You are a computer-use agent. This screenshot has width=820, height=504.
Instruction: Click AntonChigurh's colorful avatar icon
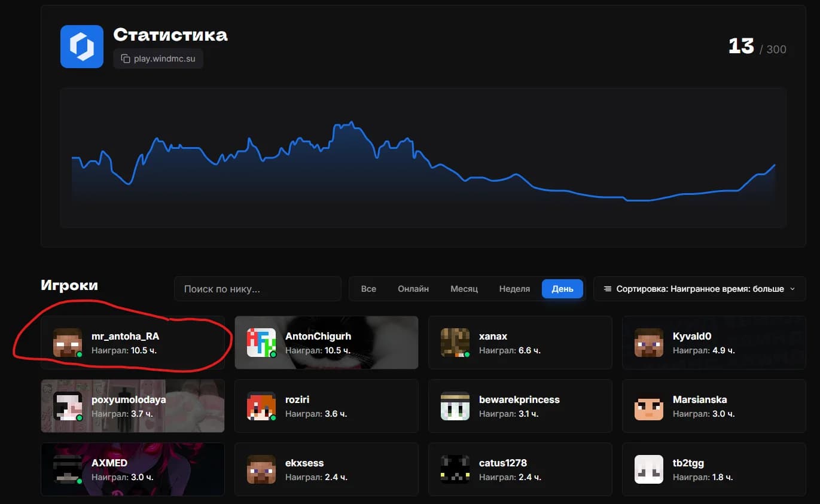[261, 343]
